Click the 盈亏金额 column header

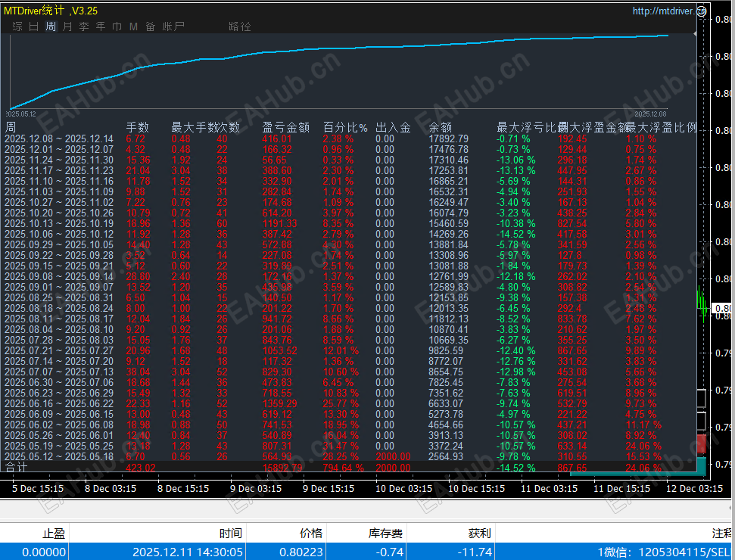(285, 127)
